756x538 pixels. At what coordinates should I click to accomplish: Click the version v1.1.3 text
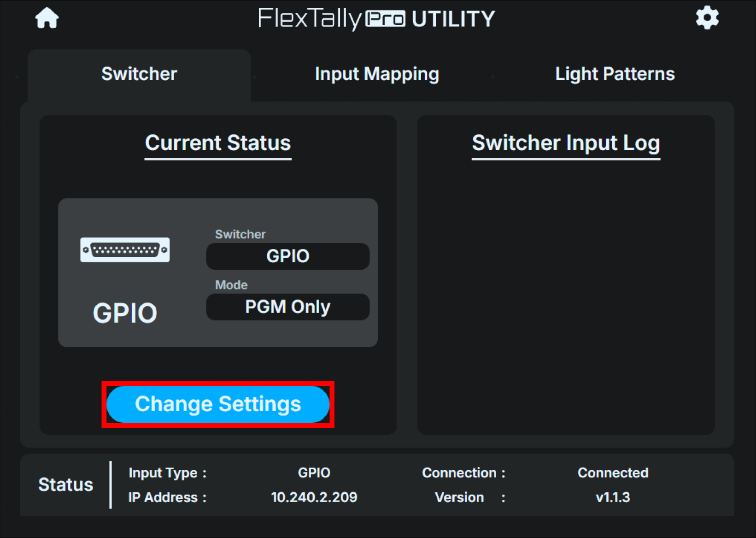[x=612, y=497]
